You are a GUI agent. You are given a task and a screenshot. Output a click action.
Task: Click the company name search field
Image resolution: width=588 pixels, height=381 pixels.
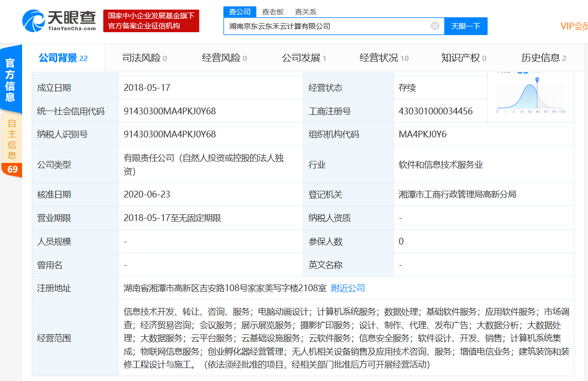coord(327,26)
